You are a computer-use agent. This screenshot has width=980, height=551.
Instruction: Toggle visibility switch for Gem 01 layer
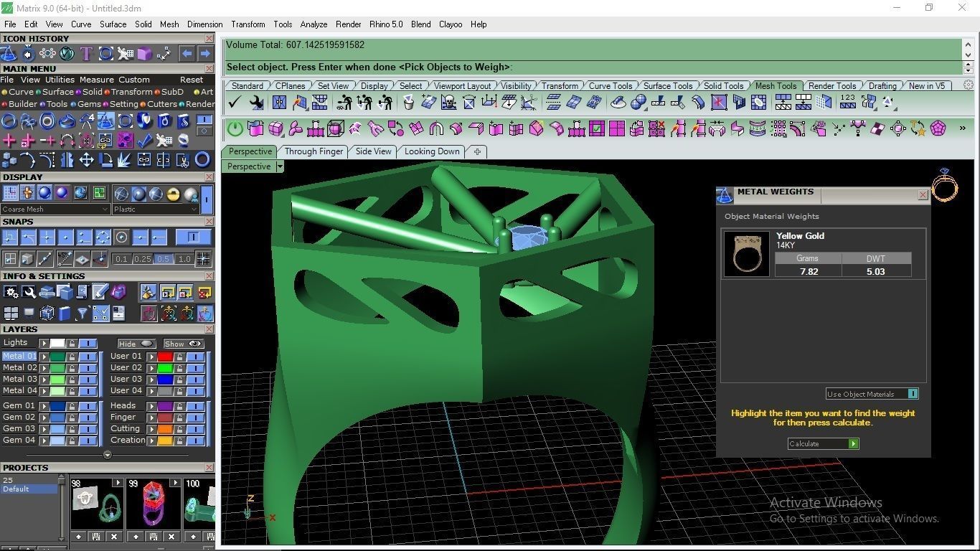pyautogui.click(x=88, y=406)
